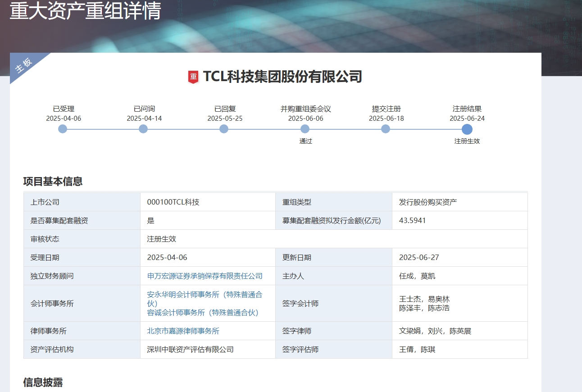Click the 更新日期 label cell

click(x=334, y=257)
